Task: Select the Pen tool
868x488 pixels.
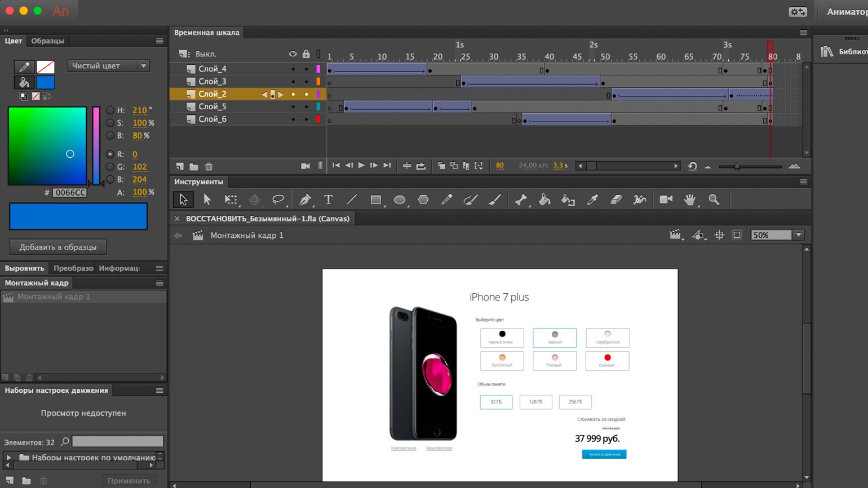Action: coord(305,199)
